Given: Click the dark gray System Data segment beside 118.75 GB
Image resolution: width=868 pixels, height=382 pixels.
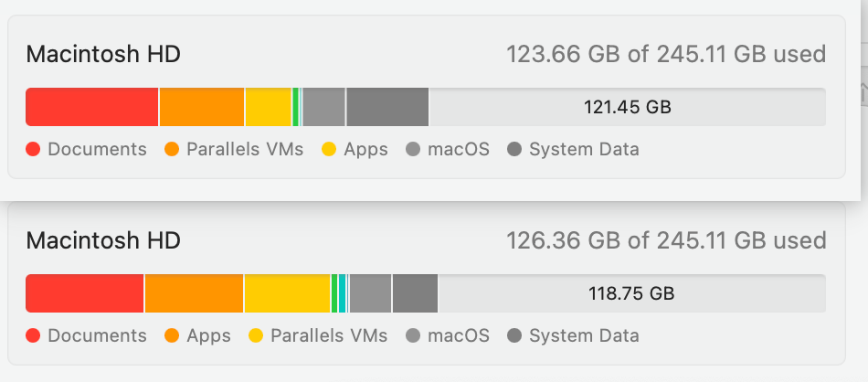Looking at the screenshot, I should coord(415,293).
